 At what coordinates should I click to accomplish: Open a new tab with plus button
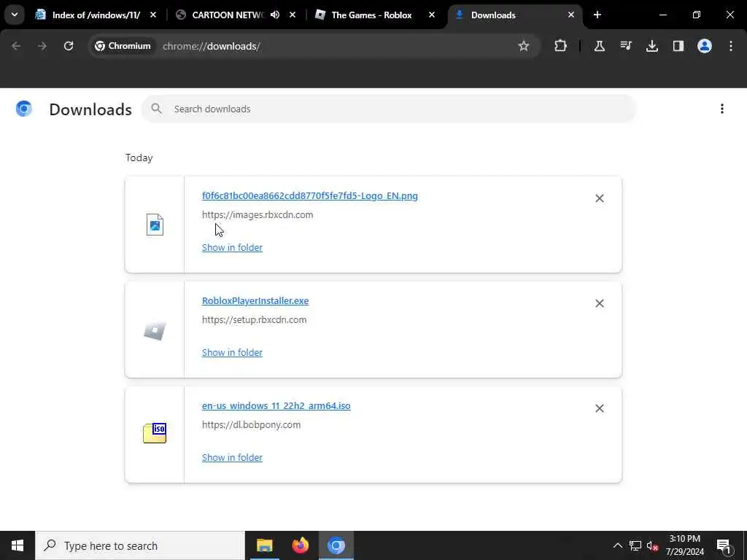pos(597,15)
